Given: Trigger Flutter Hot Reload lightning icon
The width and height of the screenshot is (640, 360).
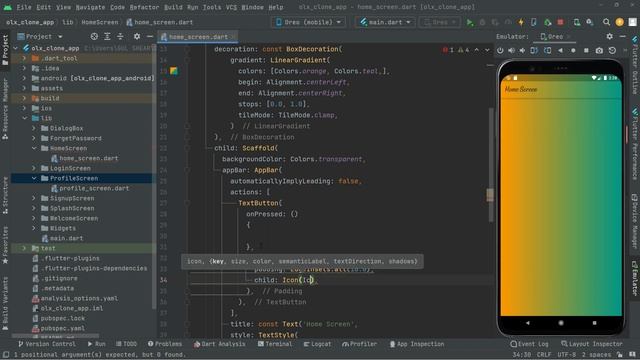Looking at the screenshot, I should (521, 22).
